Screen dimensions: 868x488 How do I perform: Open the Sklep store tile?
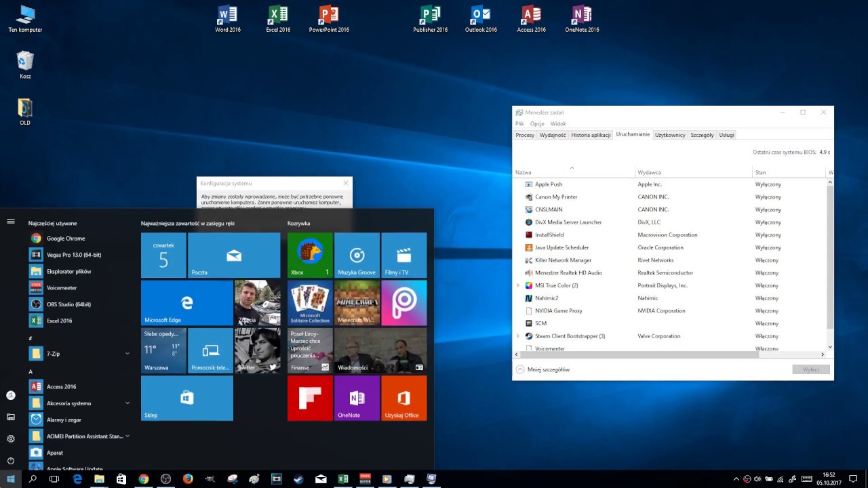tap(186, 399)
